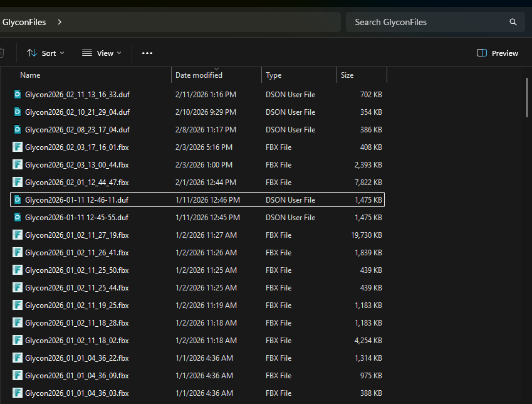Click the DUF icon for Glycon2026_02_11_13_16_33.duf
This screenshot has height=404, width=532.
18,95
